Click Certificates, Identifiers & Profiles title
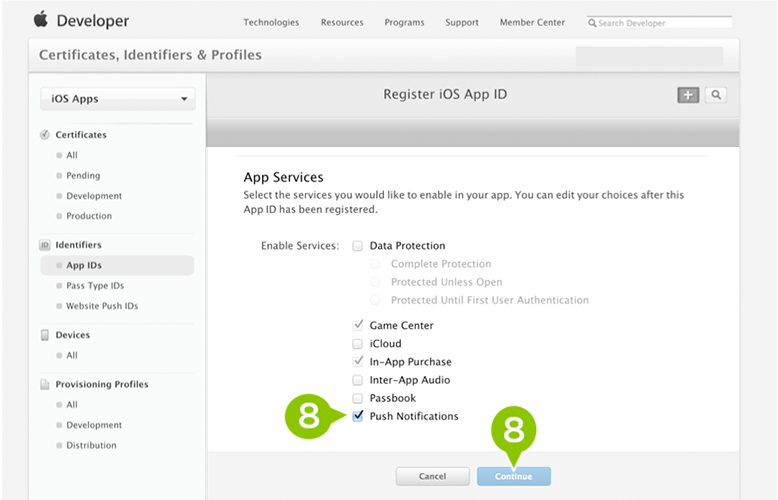The height and width of the screenshot is (500, 778). pyautogui.click(x=150, y=55)
